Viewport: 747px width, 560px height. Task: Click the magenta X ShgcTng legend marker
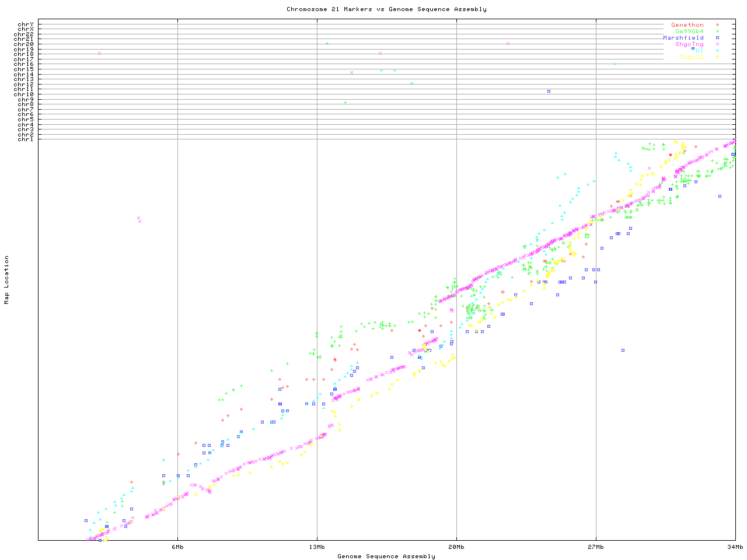click(x=717, y=44)
